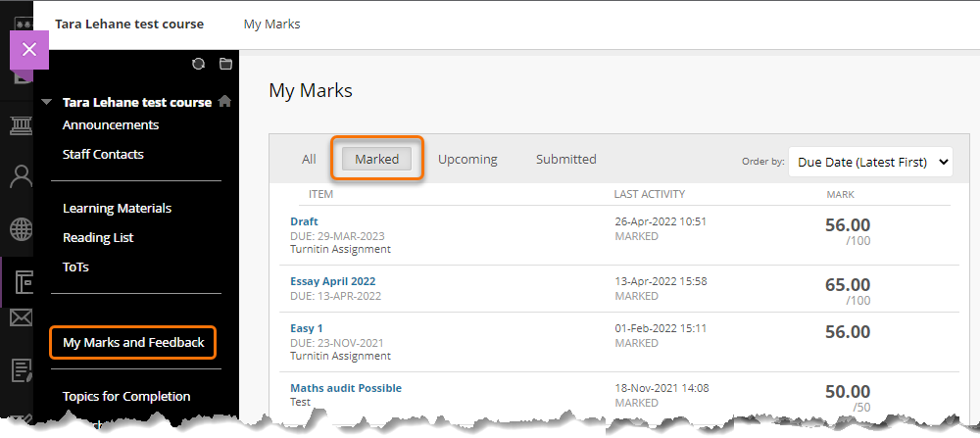Open Topics for Completion
The image size is (980, 438).
click(x=126, y=396)
